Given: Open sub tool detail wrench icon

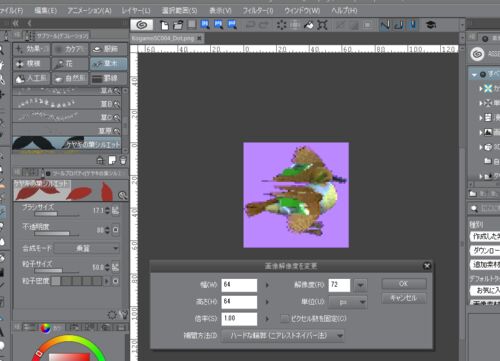Looking at the screenshot, I should (124, 314).
